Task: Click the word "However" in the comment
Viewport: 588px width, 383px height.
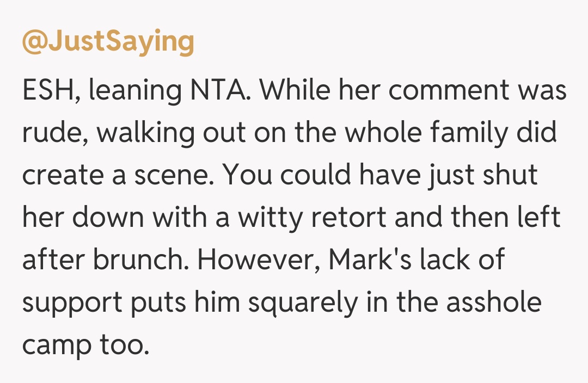Action: (x=256, y=260)
